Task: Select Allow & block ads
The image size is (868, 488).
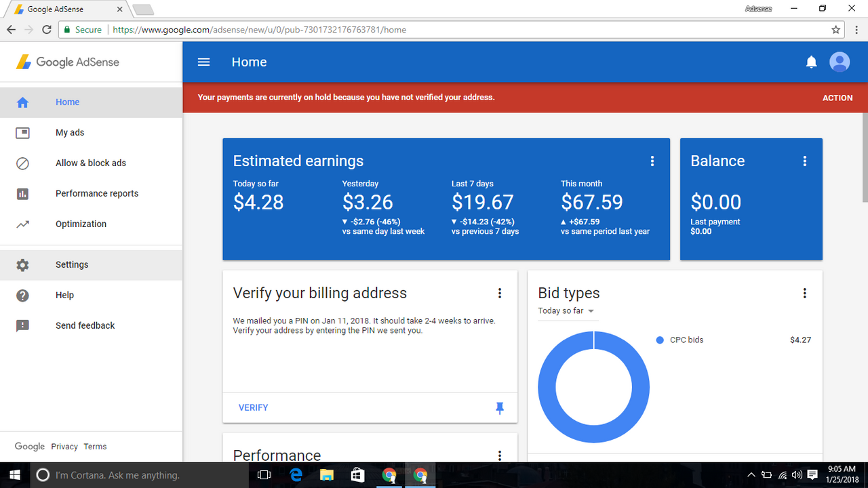Action: click(x=91, y=163)
